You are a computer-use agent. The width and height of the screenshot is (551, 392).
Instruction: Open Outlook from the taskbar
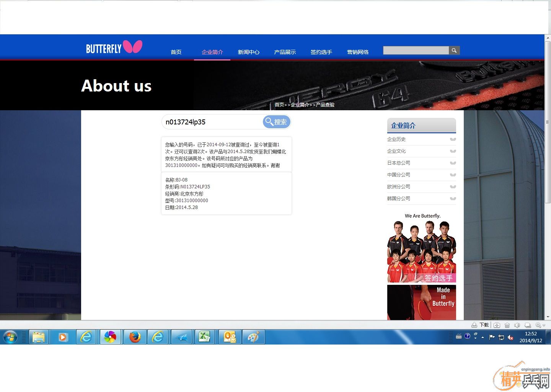tap(230, 337)
